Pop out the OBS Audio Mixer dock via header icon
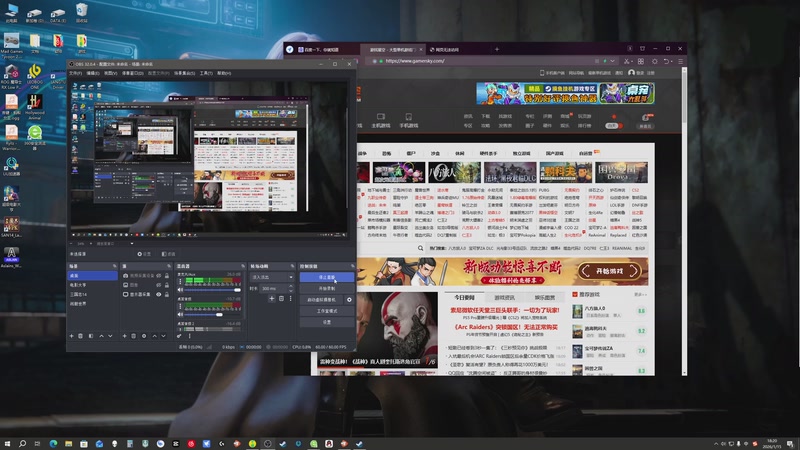This screenshot has height=450, width=800. (x=243, y=266)
